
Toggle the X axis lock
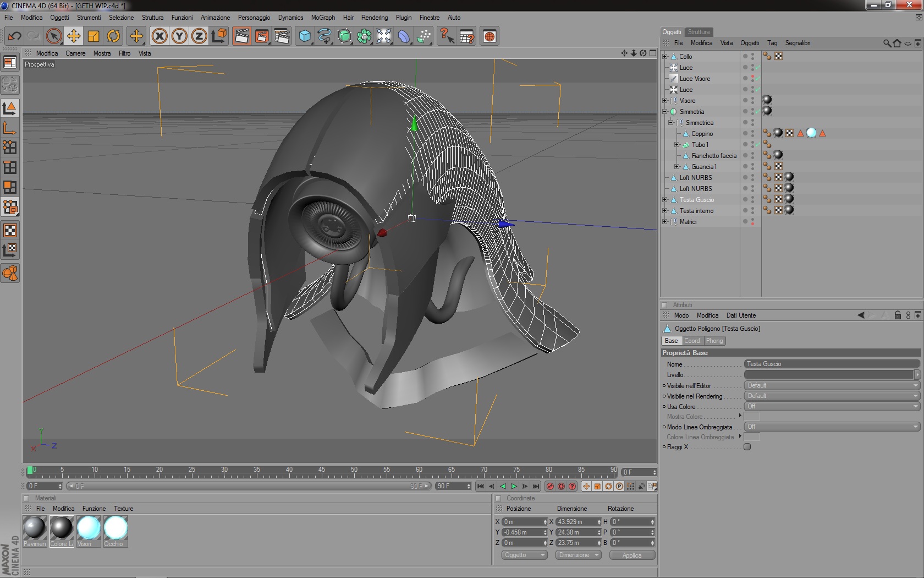pyautogui.click(x=159, y=36)
